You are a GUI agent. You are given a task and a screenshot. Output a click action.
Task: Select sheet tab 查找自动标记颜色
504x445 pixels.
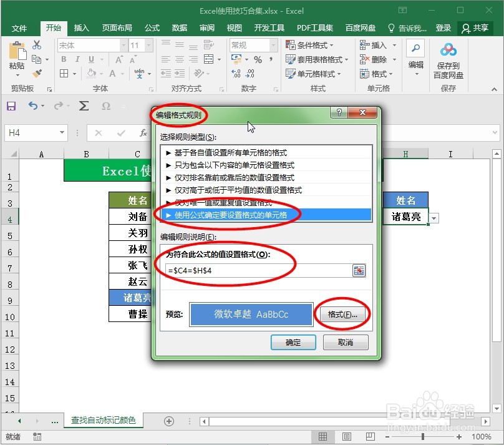click(103, 420)
